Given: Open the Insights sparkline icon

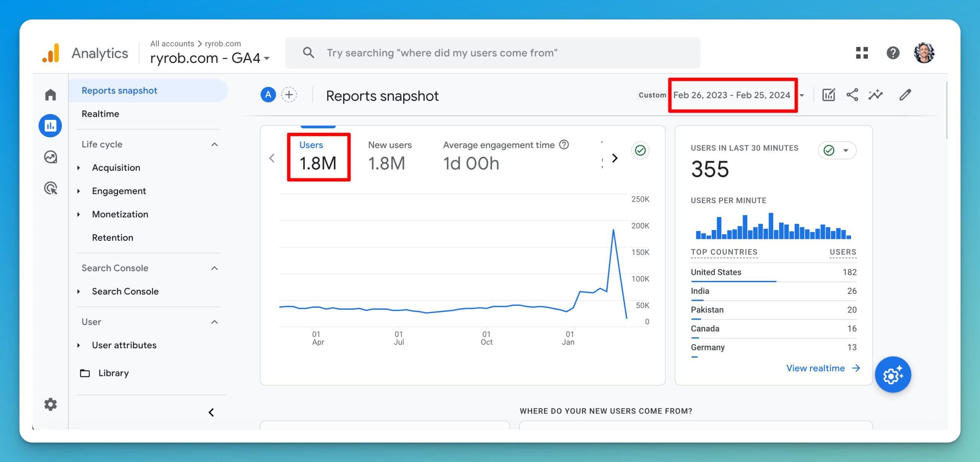Looking at the screenshot, I should pyautogui.click(x=875, y=95).
